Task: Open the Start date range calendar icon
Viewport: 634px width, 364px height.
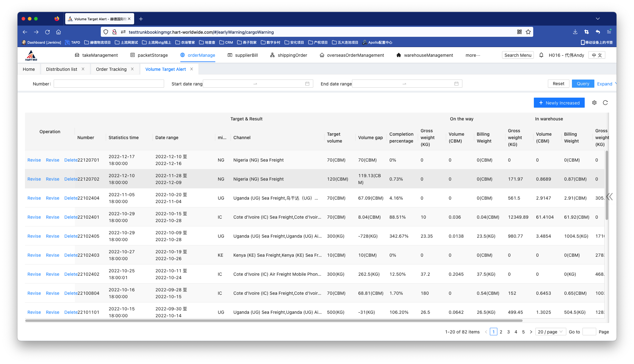Action: (307, 84)
